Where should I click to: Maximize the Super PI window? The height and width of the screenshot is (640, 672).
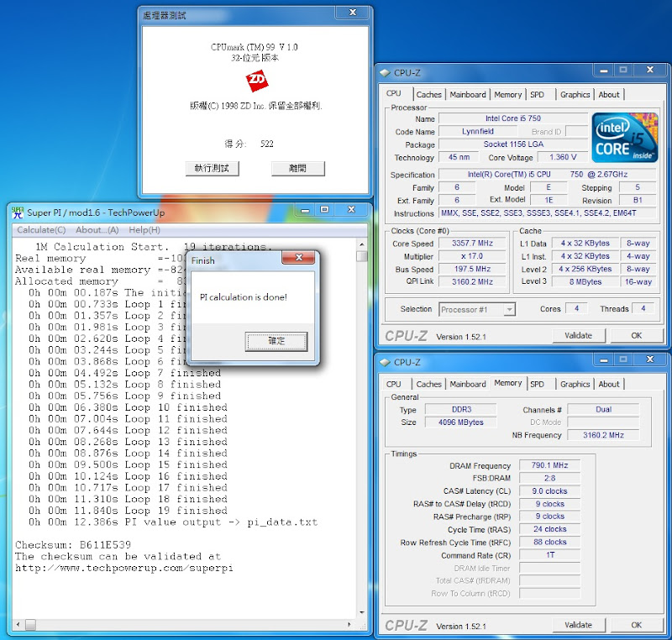pyautogui.click(x=324, y=210)
